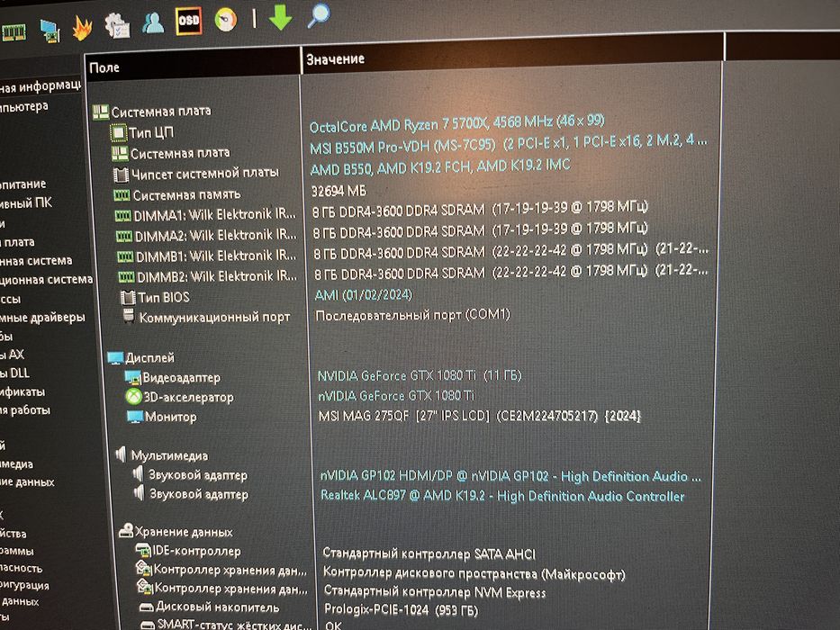Image resolution: width=840 pixels, height=630 pixels.
Task: Open the left tree item ending in игурация
Action: [x=24, y=585]
